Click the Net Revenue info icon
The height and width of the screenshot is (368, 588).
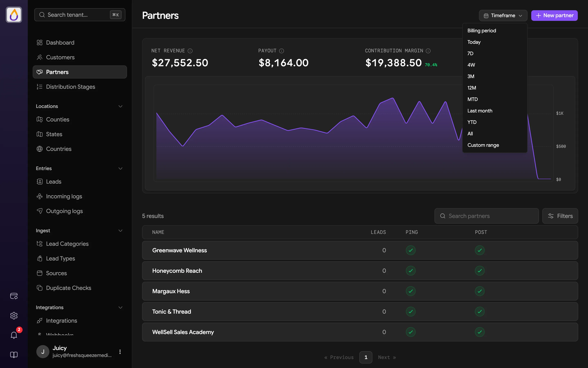tap(190, 51)
